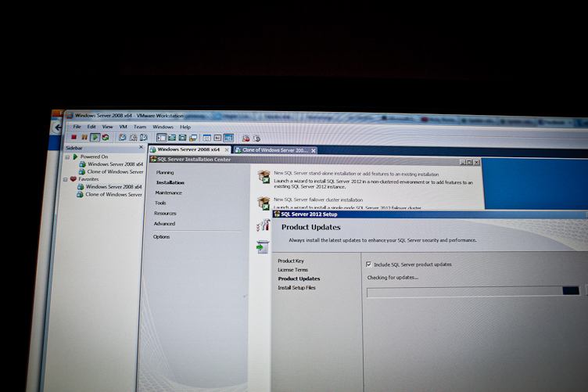588x392 pixels.
Task: Click the tools icon in Installation Center list
Action: 264,225
